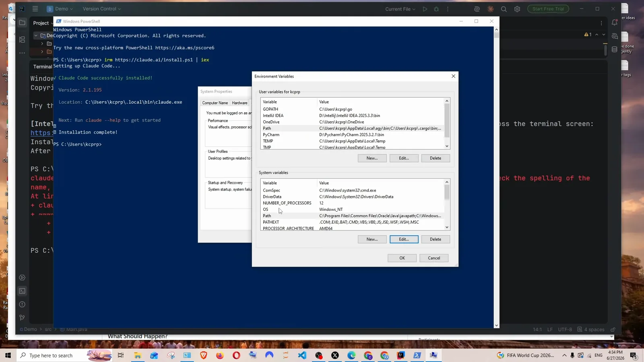Select the system Path variable row
644x362 pixels.
tap(352, 216)
